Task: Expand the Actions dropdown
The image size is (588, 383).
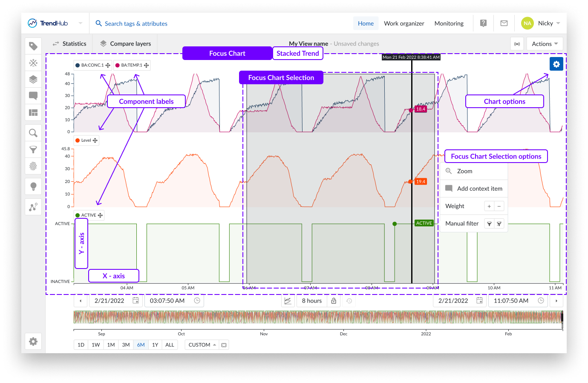Action: pyautogui.click(x=545, y=44)
